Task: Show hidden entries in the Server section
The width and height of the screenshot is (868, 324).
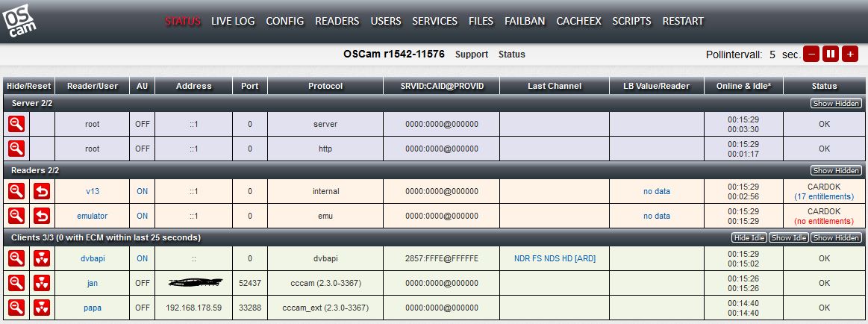Action: click(x=836, y=104)
